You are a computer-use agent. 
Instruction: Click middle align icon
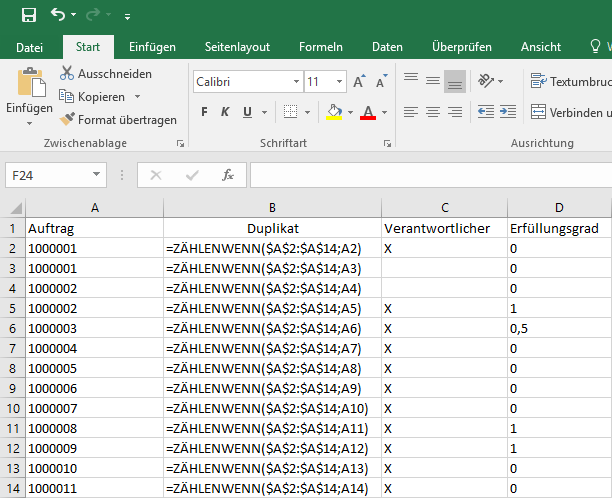[432, 81]
